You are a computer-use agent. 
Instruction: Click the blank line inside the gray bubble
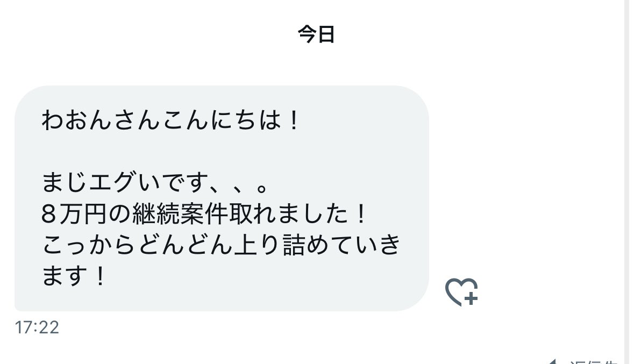222,151
